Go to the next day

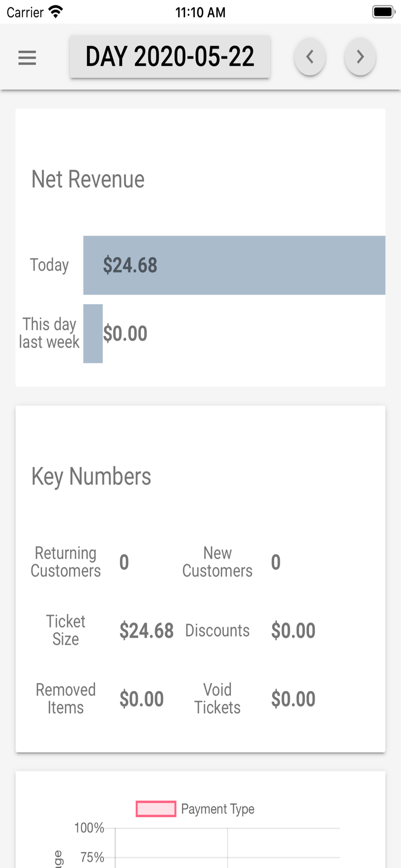(x=360, y=57)
